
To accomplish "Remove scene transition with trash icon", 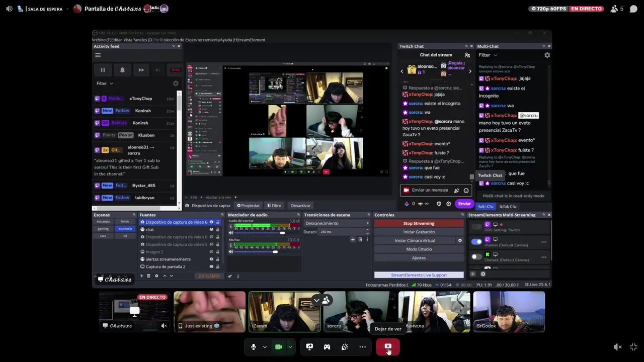I will tap(360, 239).
